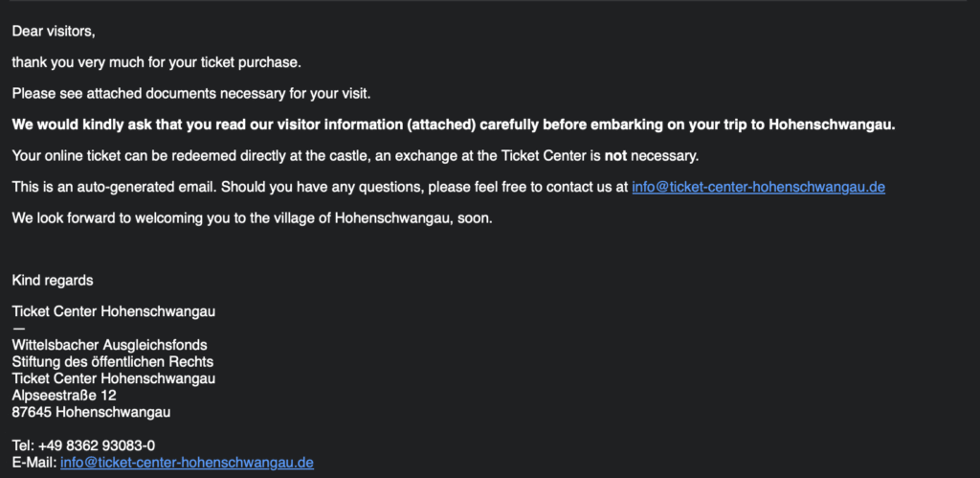Image resolution: width=980 pixels, height=478 pixels.
Task: Click the first 'Ticket Center Hohenschwangau' signature line
Action: click(114, 311)
